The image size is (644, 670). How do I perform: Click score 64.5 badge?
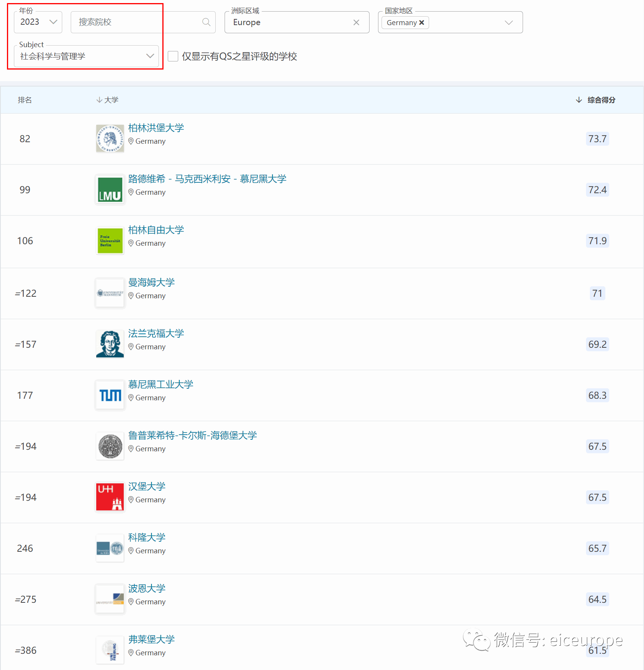point(597,599)
